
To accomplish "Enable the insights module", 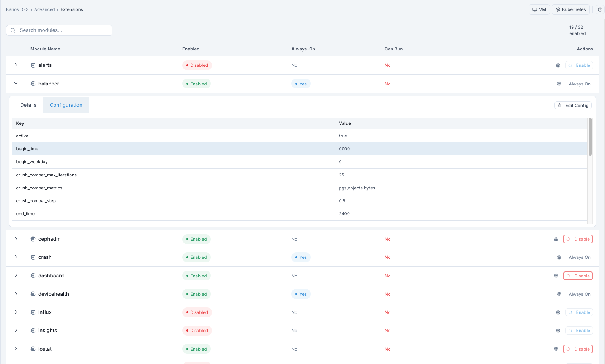I will click(x=579, y=331).
